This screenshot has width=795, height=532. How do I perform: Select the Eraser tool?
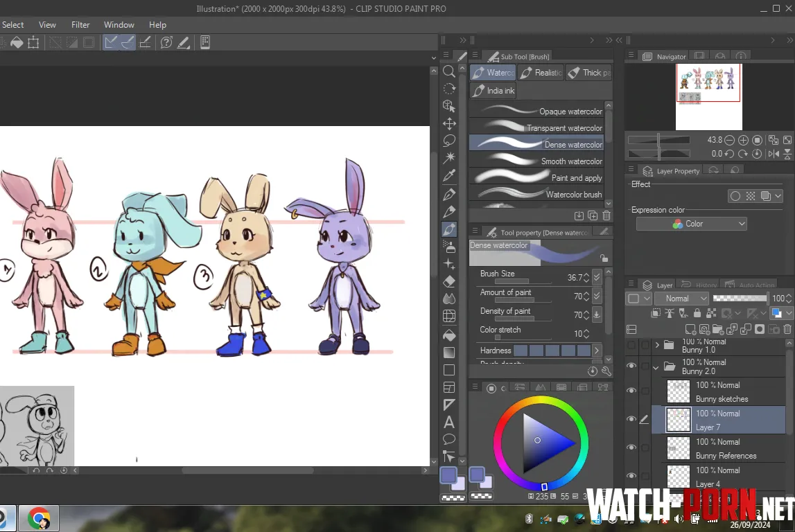(448, 282)
